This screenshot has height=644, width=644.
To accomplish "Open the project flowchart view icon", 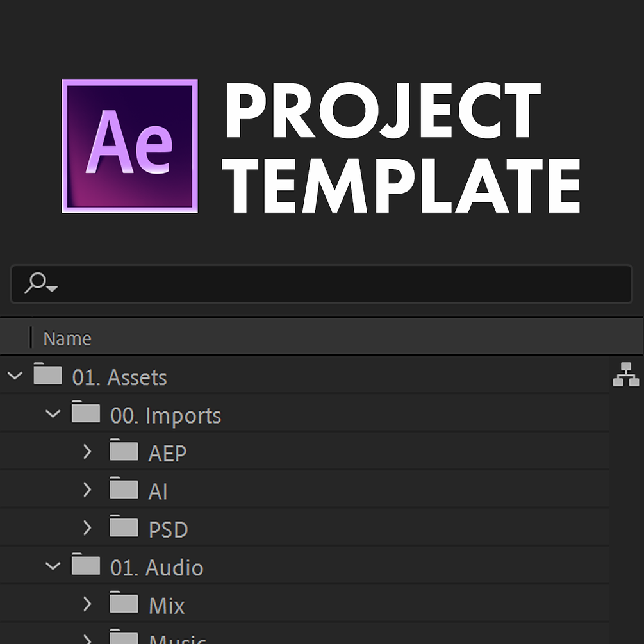I will 625,375.
